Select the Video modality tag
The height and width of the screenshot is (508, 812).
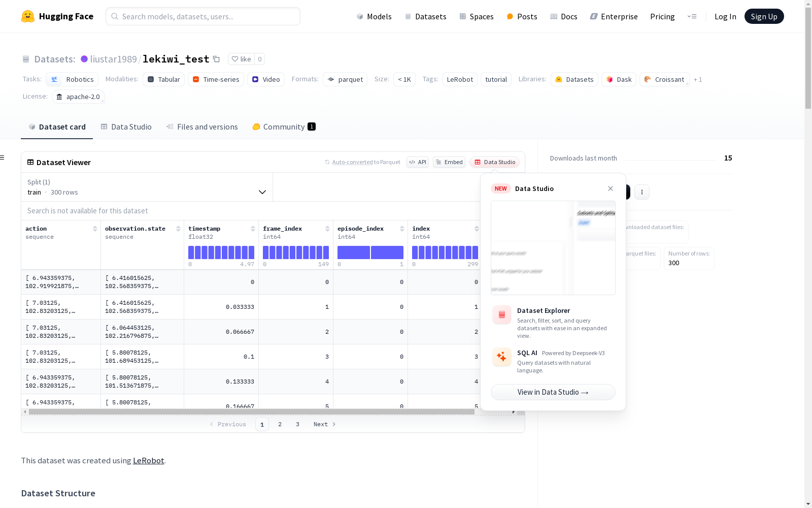pyautogui.click(x=266, y=79)
